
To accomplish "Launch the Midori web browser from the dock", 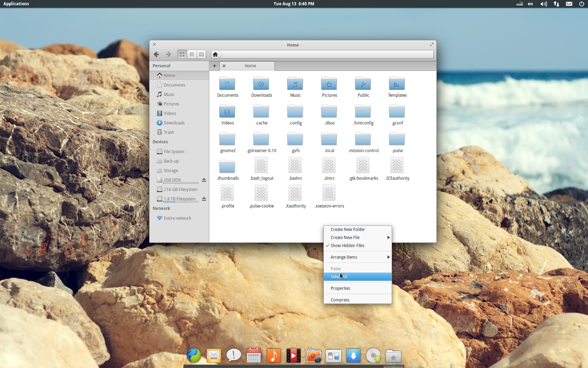I will [x=194, y=355].
